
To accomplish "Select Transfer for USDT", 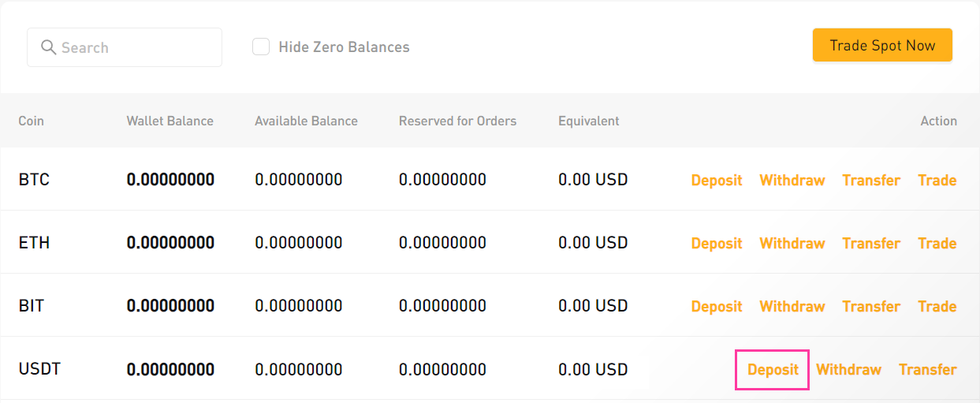I will 927,370.
